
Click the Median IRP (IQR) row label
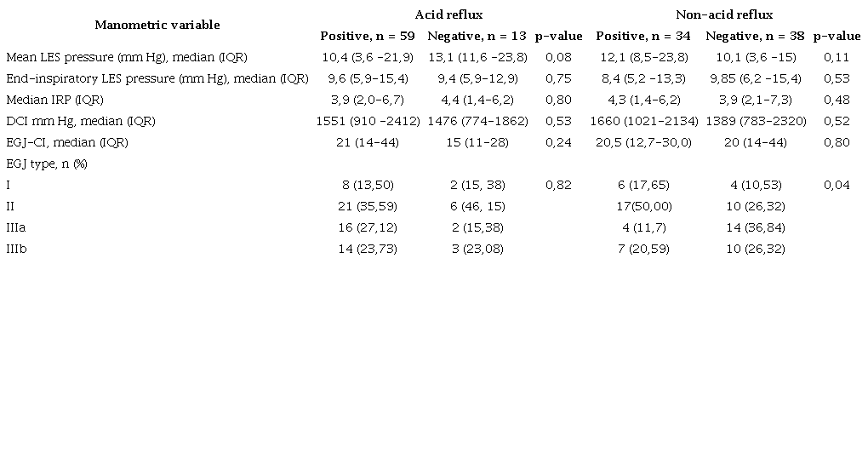click(54, 100)
